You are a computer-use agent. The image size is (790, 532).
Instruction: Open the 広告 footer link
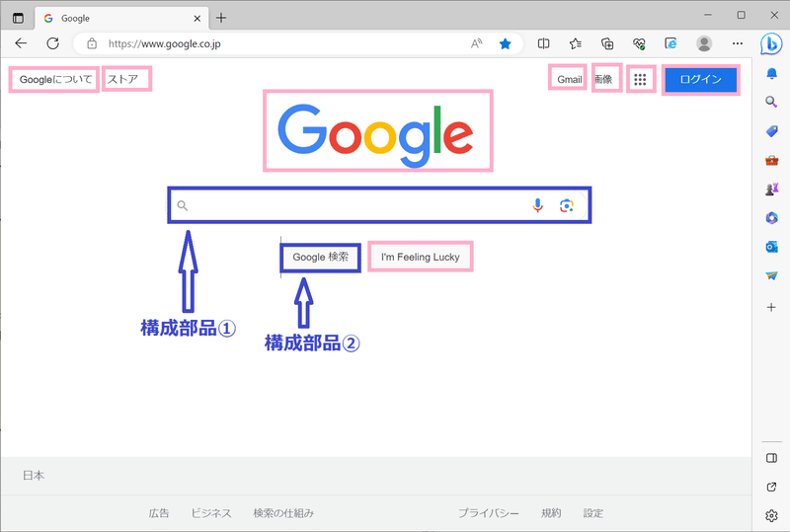coord(159,513)
